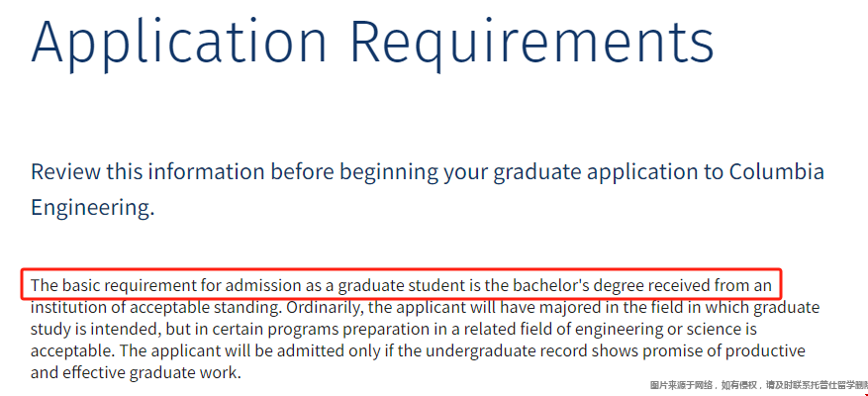Click the Chinese watermark text at bottom right
The height and width of the screenshot is (396, 868).
pos(759,385)
